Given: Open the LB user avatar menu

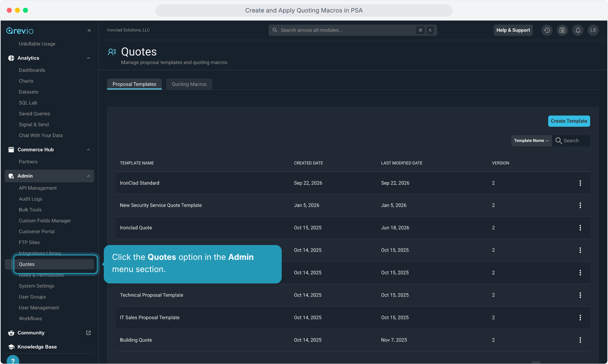Looking at the screenshot, I should tap(593, 30).
